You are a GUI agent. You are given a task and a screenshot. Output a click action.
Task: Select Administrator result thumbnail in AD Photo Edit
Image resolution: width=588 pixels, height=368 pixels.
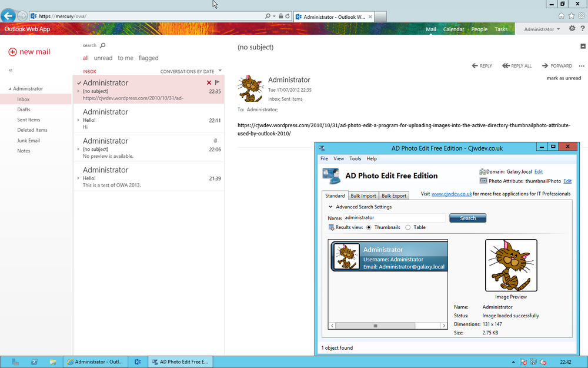389,257
